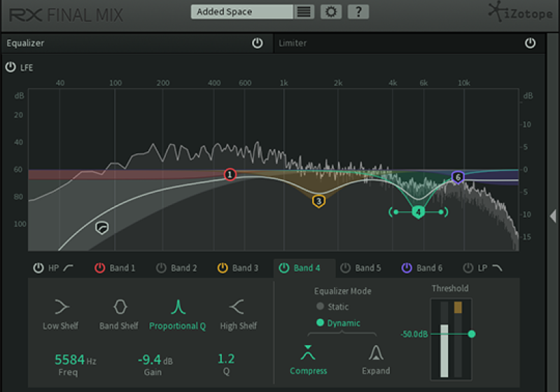Click the Expand mode icon
Screen dimensions: 560x392
pyautogui.click(x=376, y=353)
